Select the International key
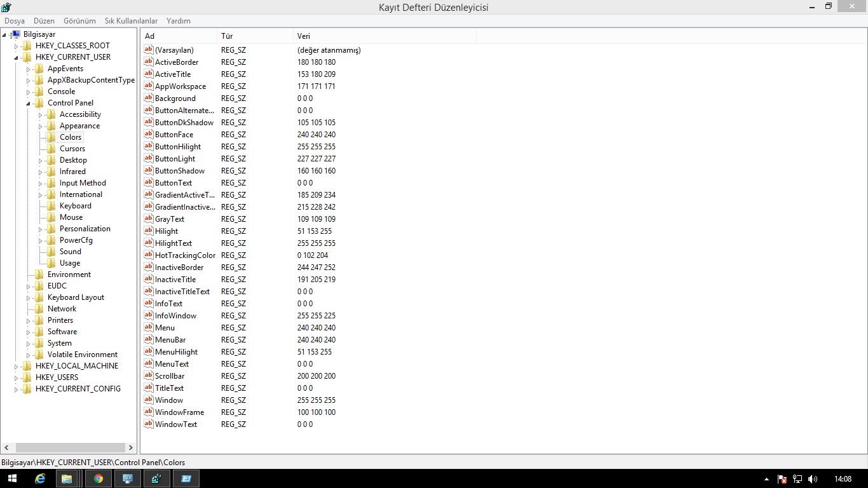The image size is (868, 488). 81,194
